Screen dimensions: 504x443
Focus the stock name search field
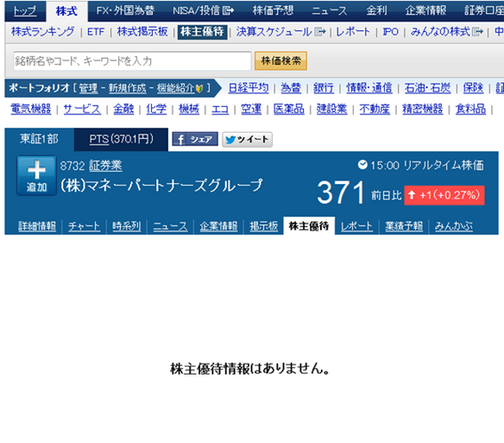[132, 61]
